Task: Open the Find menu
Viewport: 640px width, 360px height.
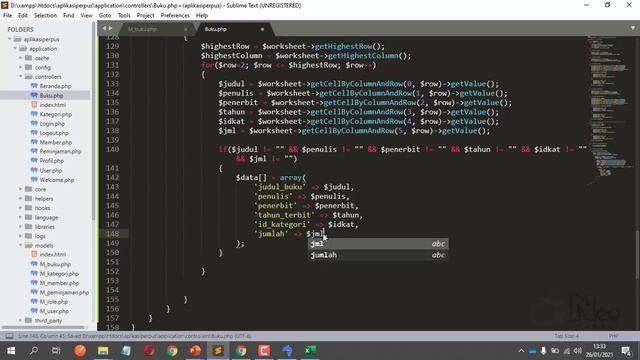Action: (x=69, y=16)
